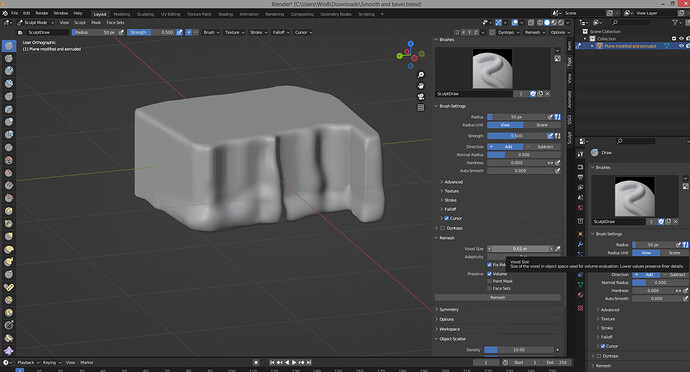This screenshot has height=372, width=690.
Task: Enable Preserve Paint Mask checkbox
Action: 489,281
